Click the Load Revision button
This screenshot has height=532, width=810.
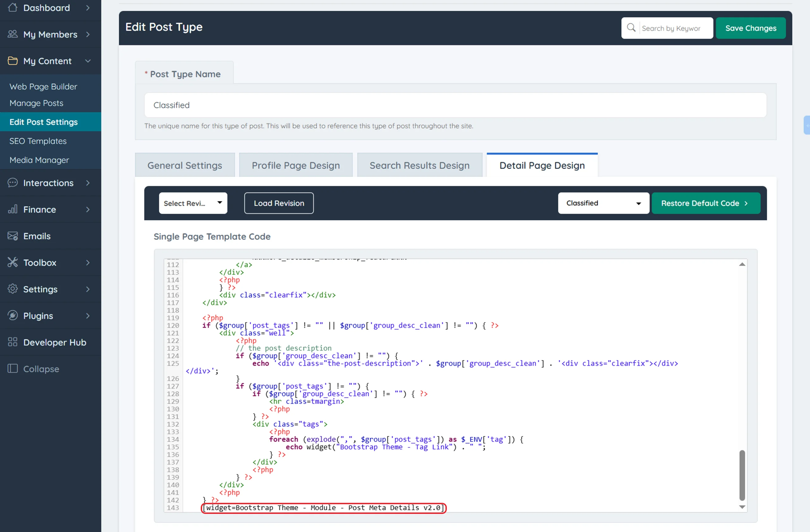(279, 203)
